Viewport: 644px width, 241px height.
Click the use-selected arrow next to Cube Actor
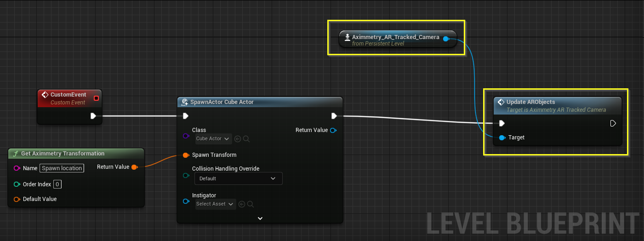[238, 138]
